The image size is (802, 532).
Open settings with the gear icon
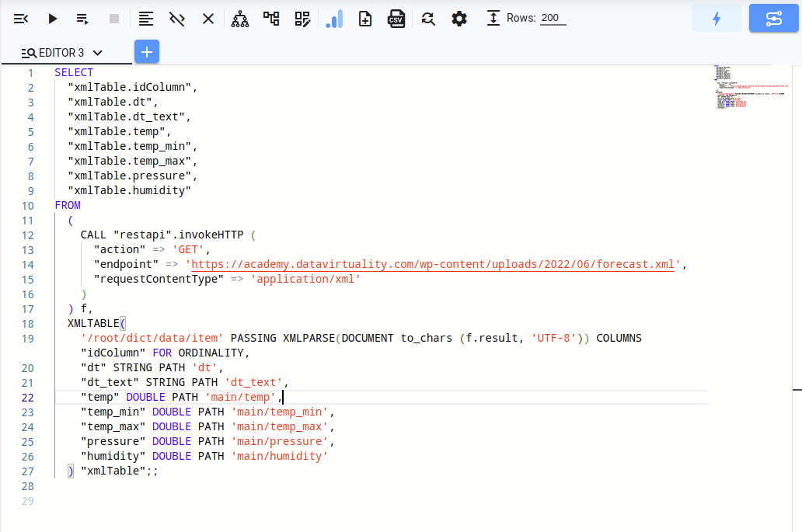coord(459,19)
